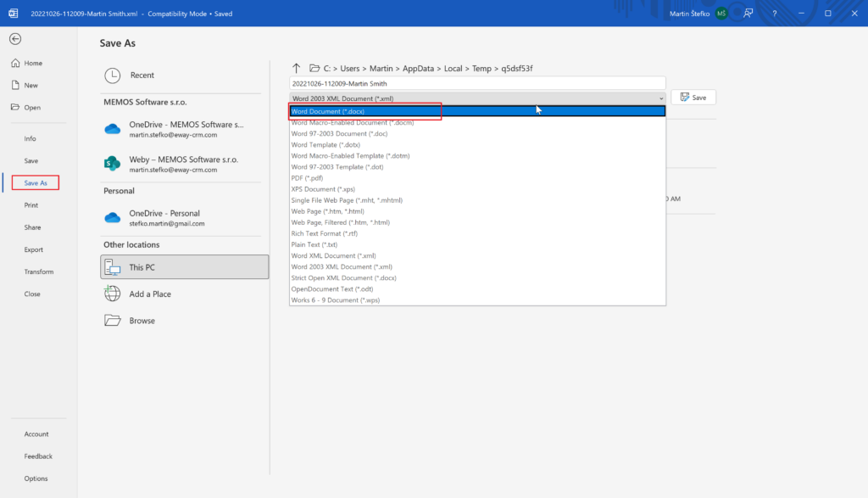Open the file type dropdown arrow
This screenshot has width=868, height=498.
660,98
